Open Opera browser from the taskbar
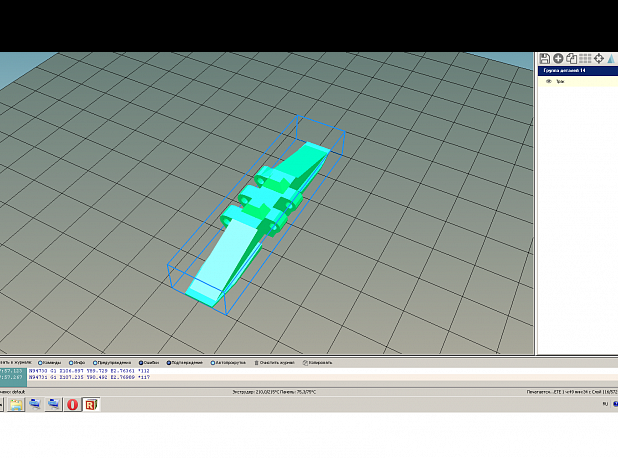This screenshot has width=618, height=458. [x=73, y=404]
